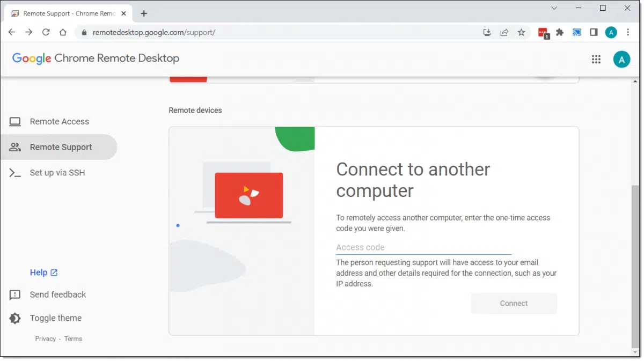The image size is (644, 361).
Task: Open the red extension icon with badge
Action: [x=543, y=33]
